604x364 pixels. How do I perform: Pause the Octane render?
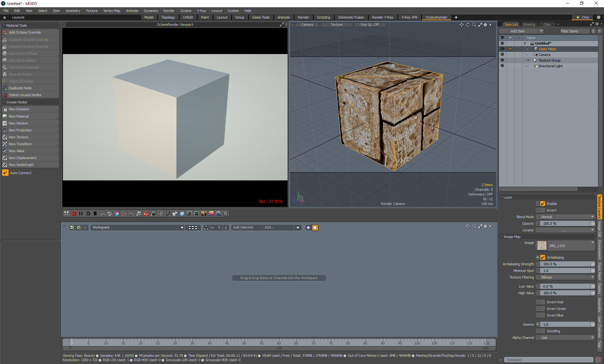pyautogui.click(x=81, y=214)
